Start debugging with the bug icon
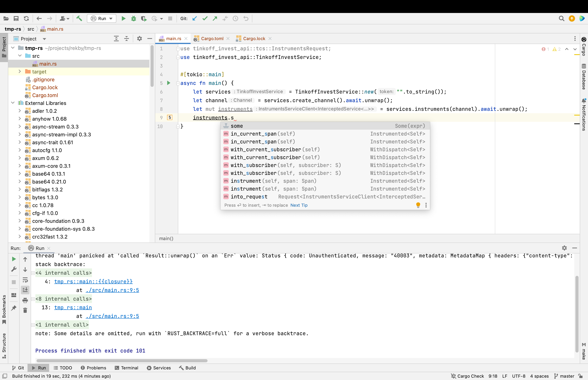 133,18
